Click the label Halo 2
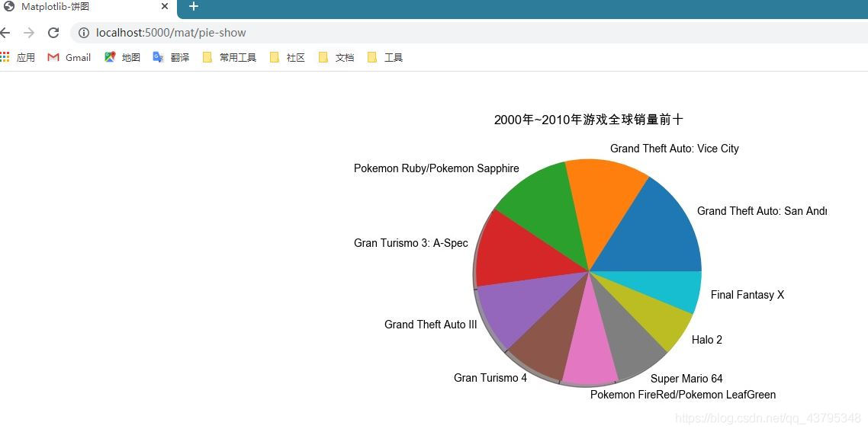 (x=707, y=340)
